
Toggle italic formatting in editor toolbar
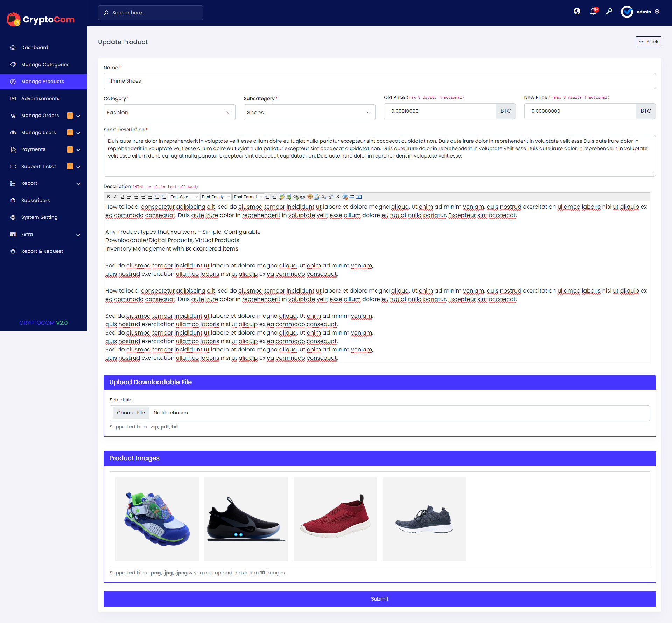click(x=115, y=197)
